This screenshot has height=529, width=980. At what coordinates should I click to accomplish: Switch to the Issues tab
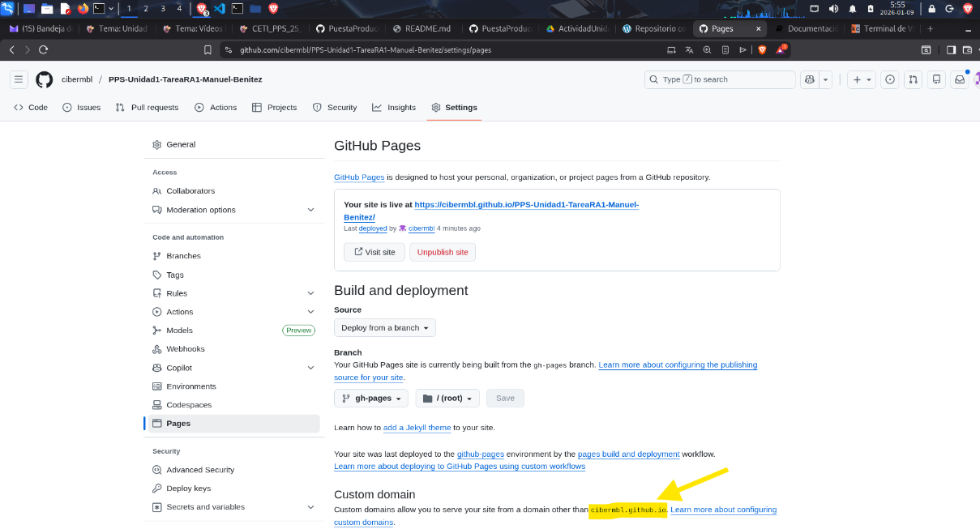(x=82, y=107)
